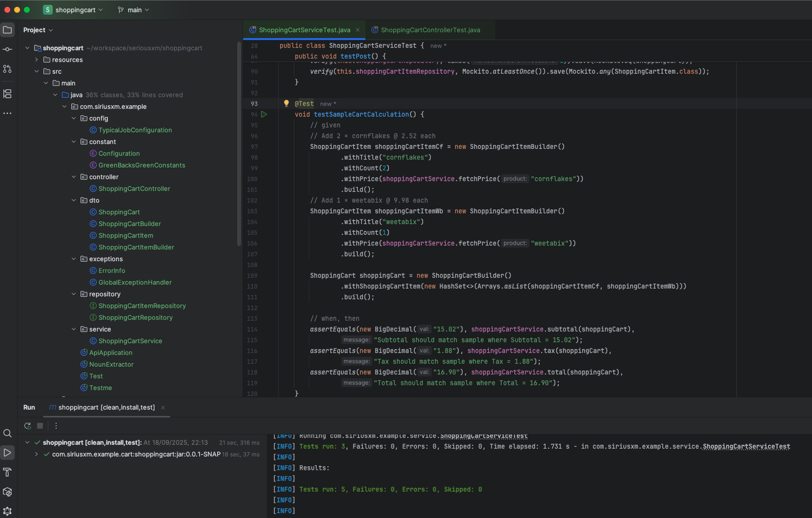
Task: Open the Project tool window icon
Action: [x=7, y=30]
